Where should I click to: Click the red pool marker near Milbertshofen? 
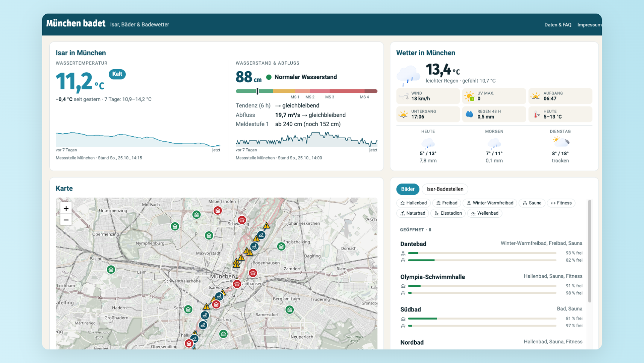[217, 210]
